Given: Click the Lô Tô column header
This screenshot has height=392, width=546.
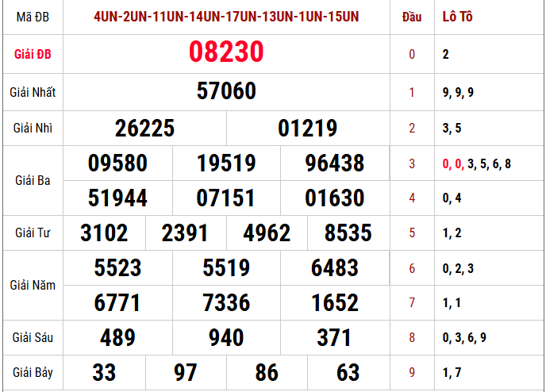Looking at the screenshot, I should pos(457,17).
